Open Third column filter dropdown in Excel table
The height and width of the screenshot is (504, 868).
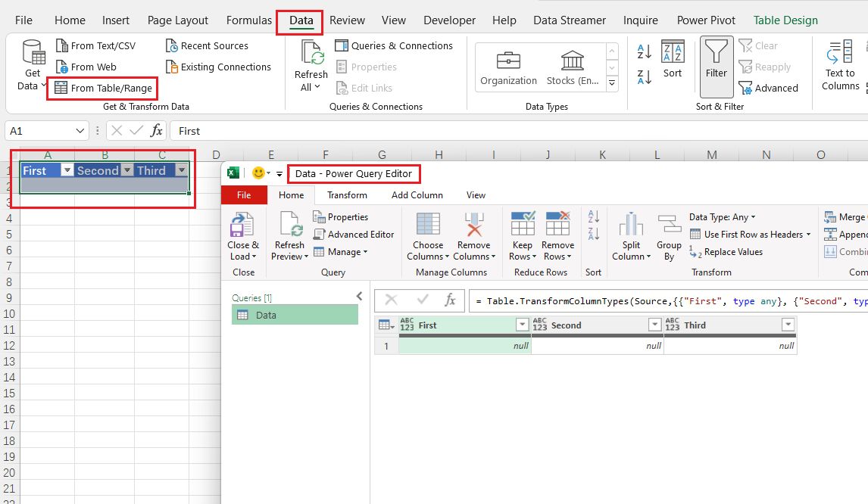pyautogui.click(x=182, y=170)
